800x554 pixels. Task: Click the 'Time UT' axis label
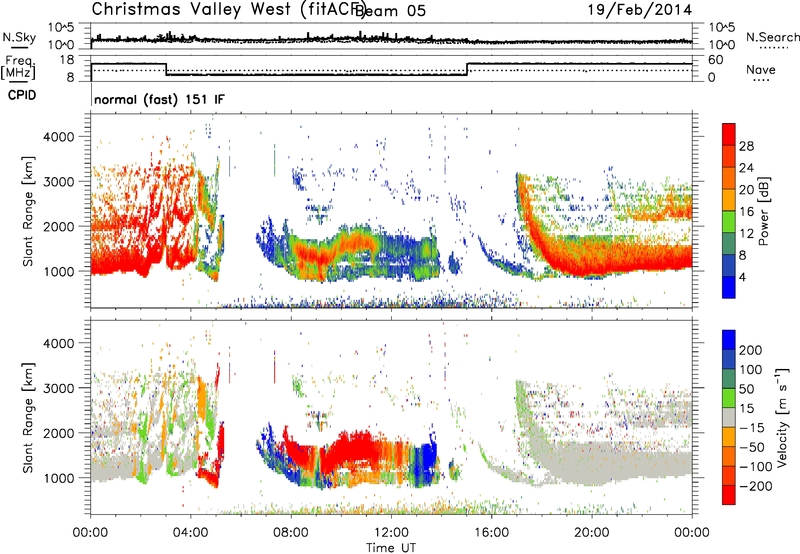click(x=391, y=547)
